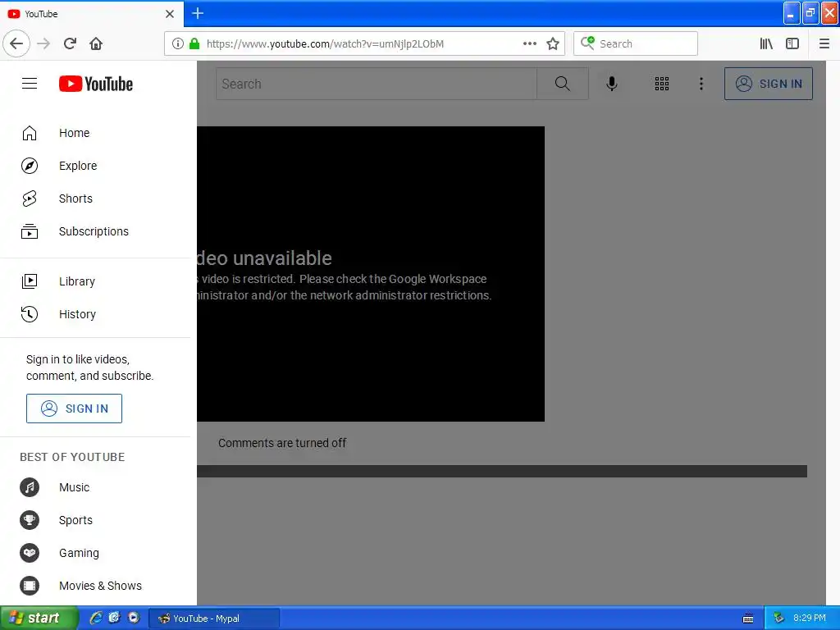Image resolution: width=840 pixels, height=630 pixels.
Task: Select the YouTube browser tab
Action: [x=91, y=13]
